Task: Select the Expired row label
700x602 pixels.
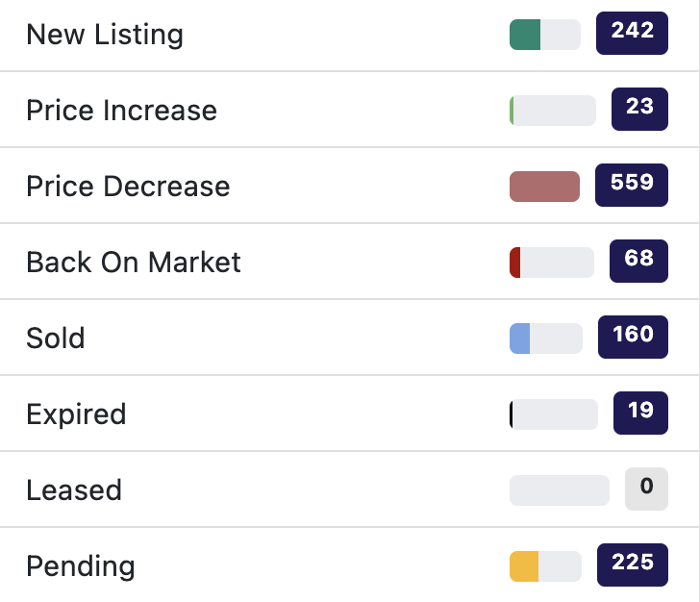Action: [76, 414]
